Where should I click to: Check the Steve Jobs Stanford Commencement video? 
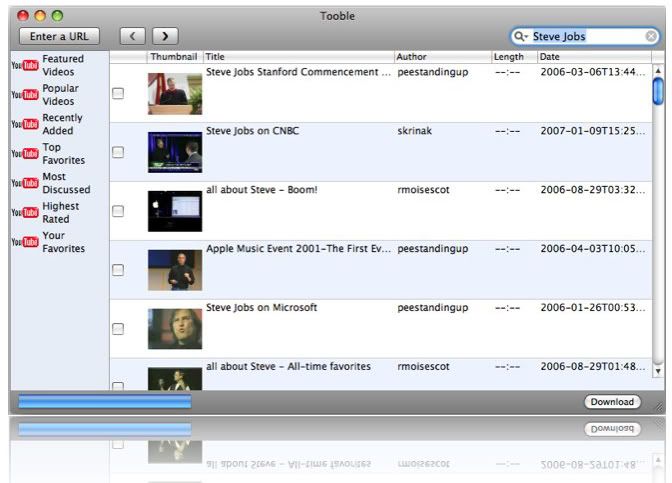pyautogui.click(x=118, y=93)
